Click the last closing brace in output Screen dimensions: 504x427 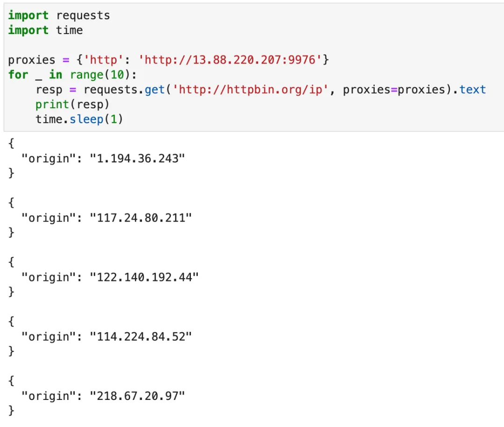tap(12, 411)
